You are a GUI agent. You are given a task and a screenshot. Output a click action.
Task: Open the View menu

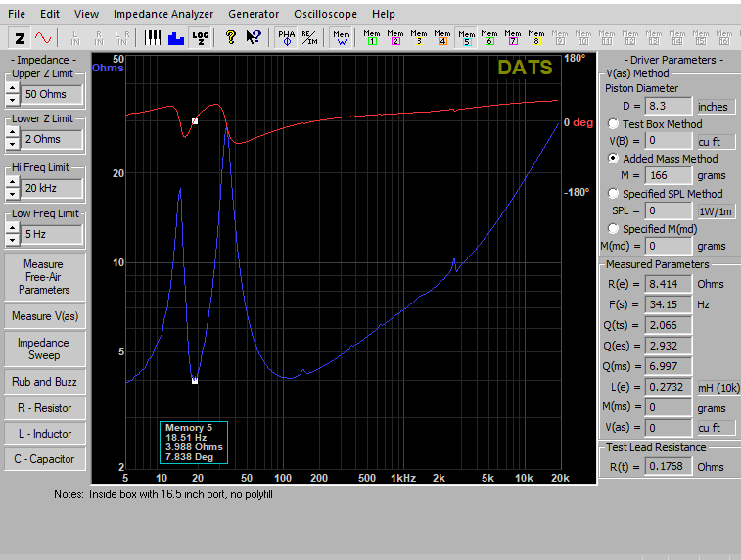pyautogui.click(x=86, y=14)
